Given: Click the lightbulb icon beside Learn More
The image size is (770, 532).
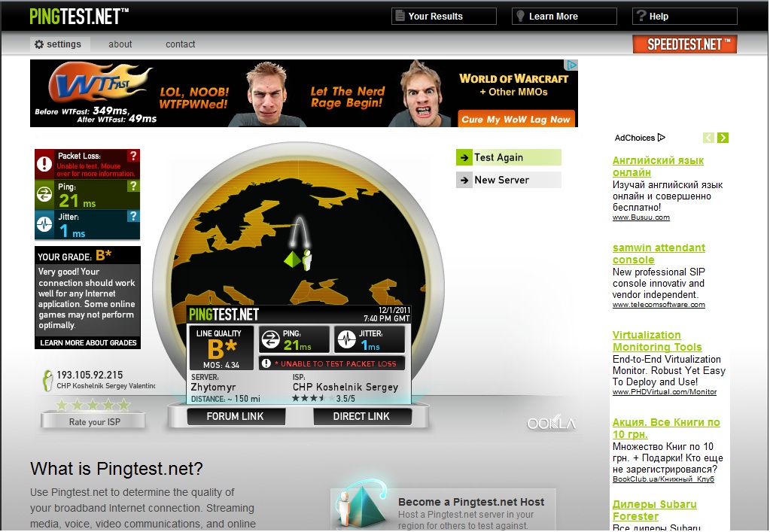Looking at the screenshot, I should [521, 16].
